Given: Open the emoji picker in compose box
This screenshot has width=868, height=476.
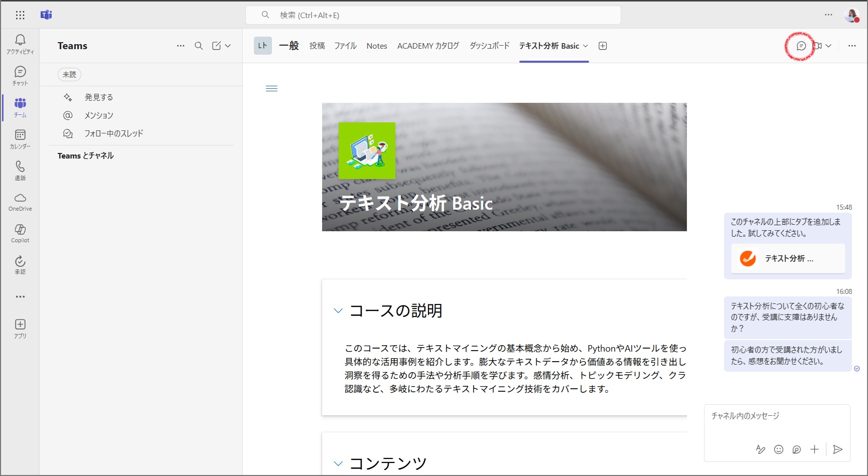Looking at the screenshot, I should pyautogui.click(x=779, y=449).
